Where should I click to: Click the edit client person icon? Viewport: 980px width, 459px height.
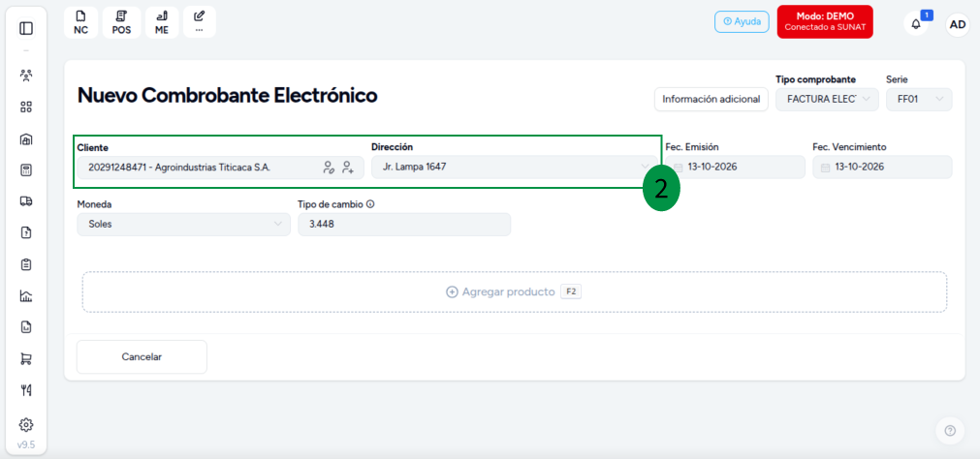tap(329, 168)
